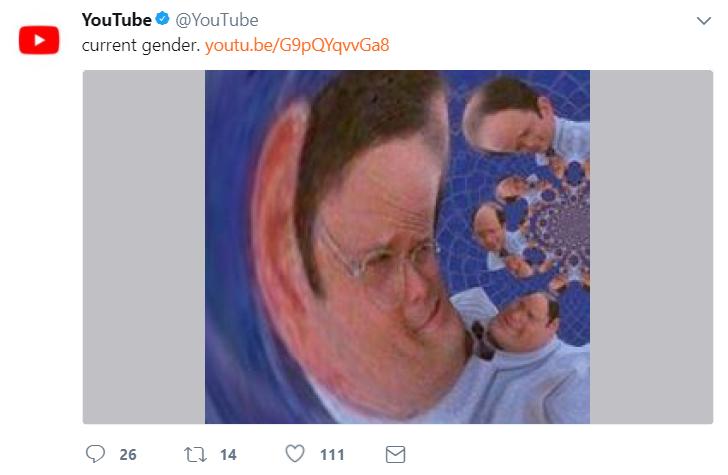Open the YouTube display name profile link
Image resolution: width=728 pixels, height=475 pixels.
click(x=116, y=20)
